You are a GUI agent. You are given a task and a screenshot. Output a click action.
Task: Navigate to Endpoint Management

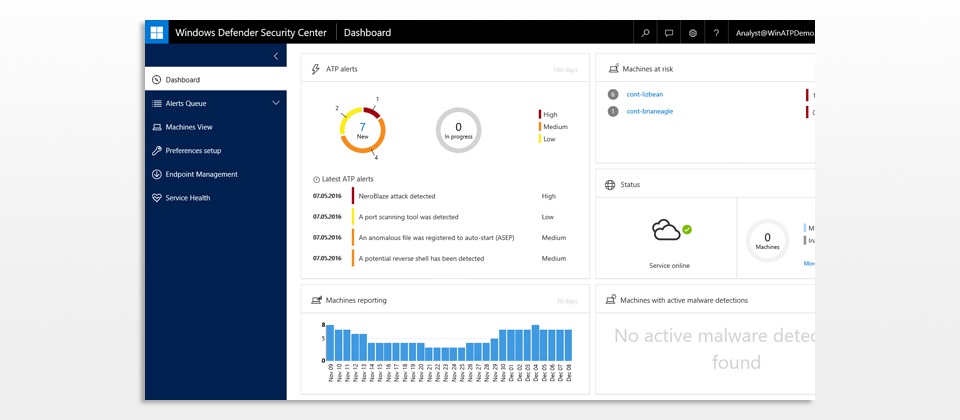tap(201, 174)
